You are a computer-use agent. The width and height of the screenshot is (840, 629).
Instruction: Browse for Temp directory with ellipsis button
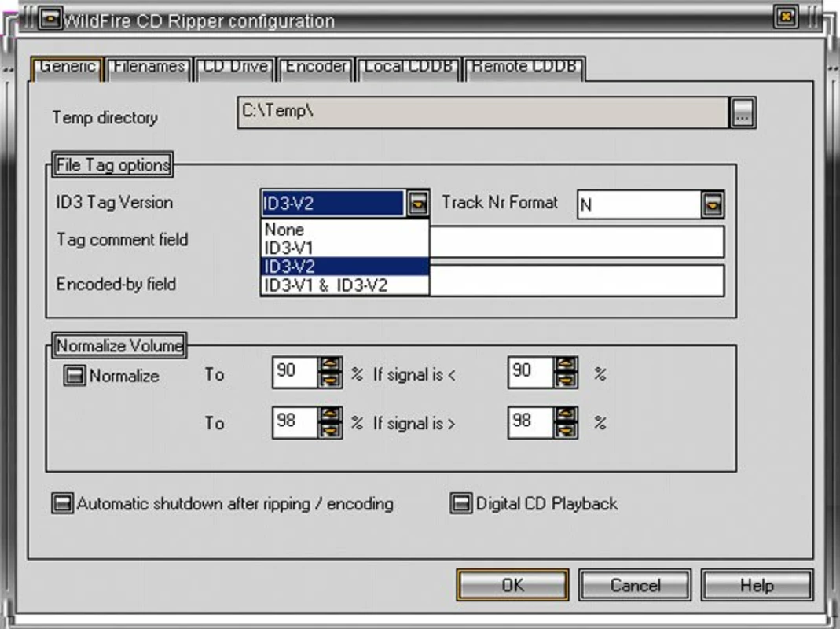click(743, 112)
